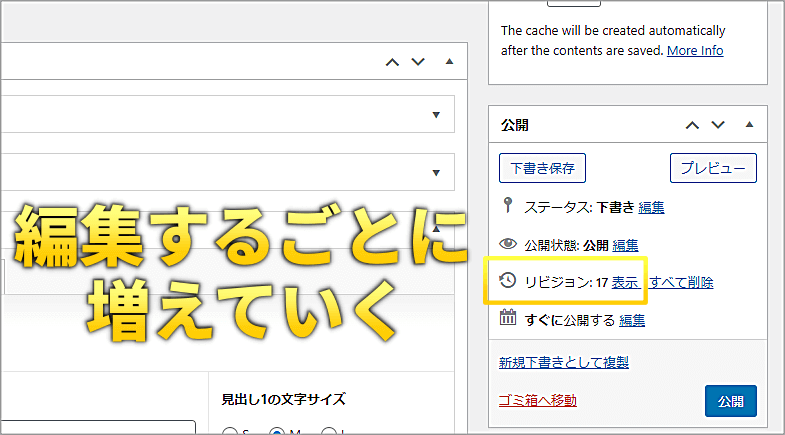Select S size for 見出し1の文字サイズ
Viewport: 785px width, 435px height.
(x=230, y=431)
